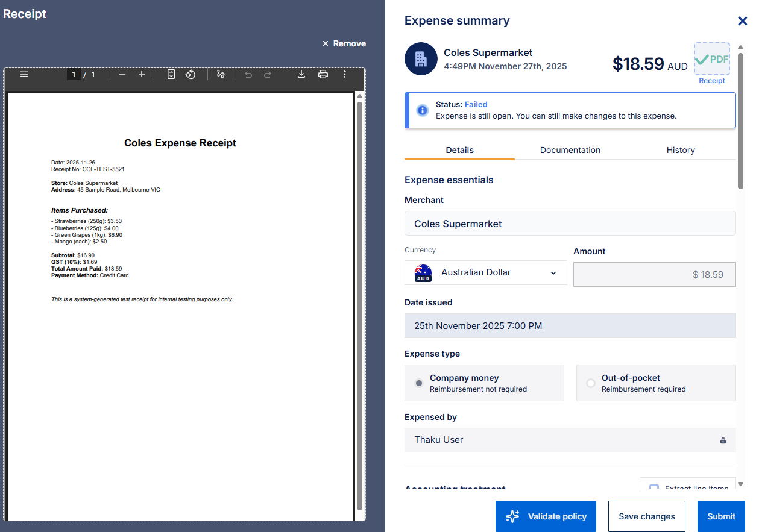Zoom out the receipt PDF

click(x=122, y=74)
